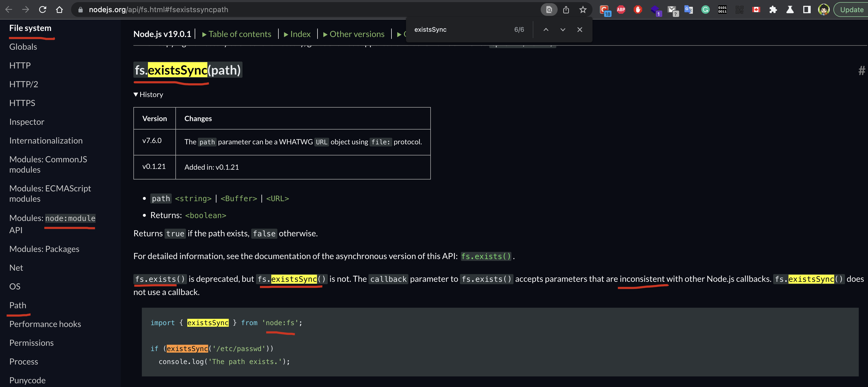Click the Update Chrome button
The height and width of the screenshot is (387, 868).
tap(851, 10)
